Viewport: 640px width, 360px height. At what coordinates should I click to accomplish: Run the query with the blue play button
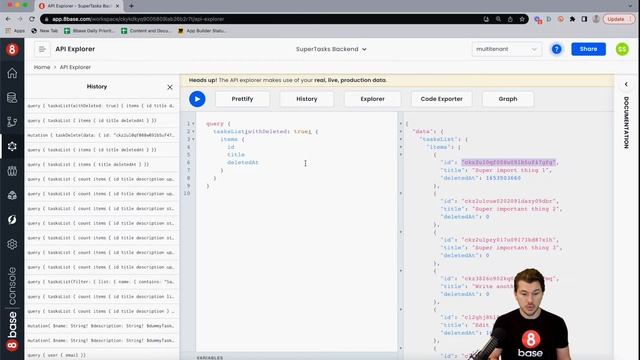click(197, 99)
